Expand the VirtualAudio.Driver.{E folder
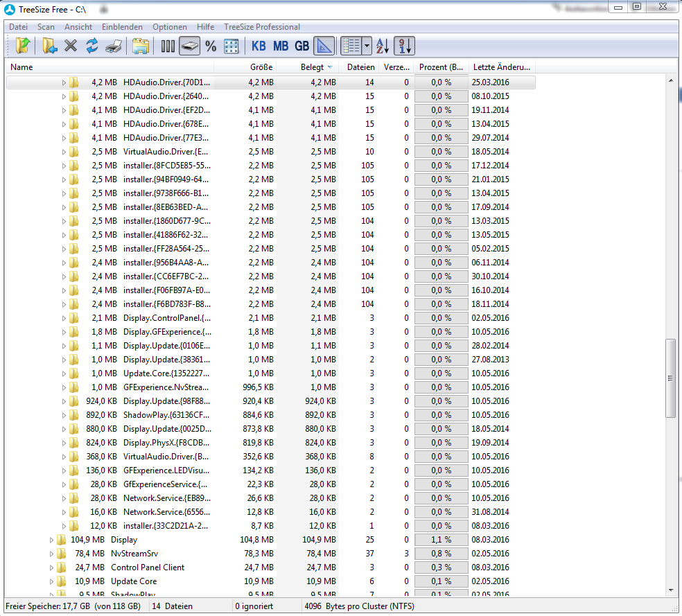 click(x=64, y=152)
